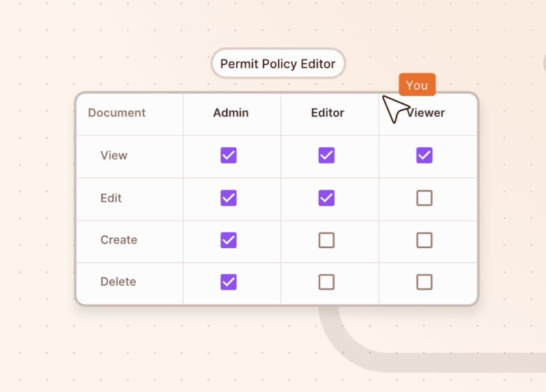Enable Editor Create permission
The width and height of the screenshot is (546, 392).
pyautogui.click(x=326, y=240)
